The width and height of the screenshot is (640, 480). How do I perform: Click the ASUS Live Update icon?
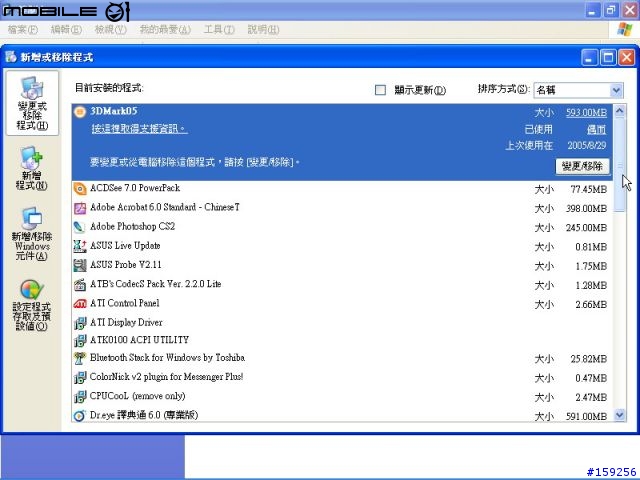pyautogui.click(x=80, y=246)
